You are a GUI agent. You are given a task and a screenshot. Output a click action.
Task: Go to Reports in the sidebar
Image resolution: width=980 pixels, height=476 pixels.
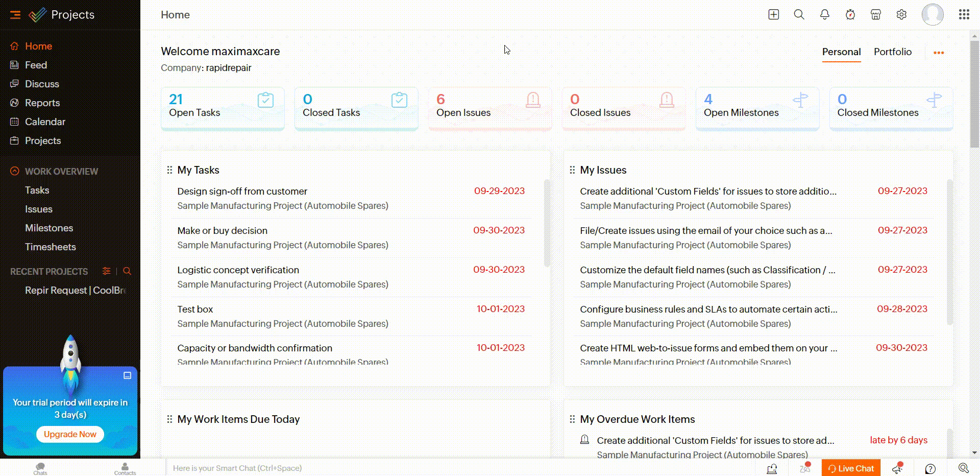point(42,103)
